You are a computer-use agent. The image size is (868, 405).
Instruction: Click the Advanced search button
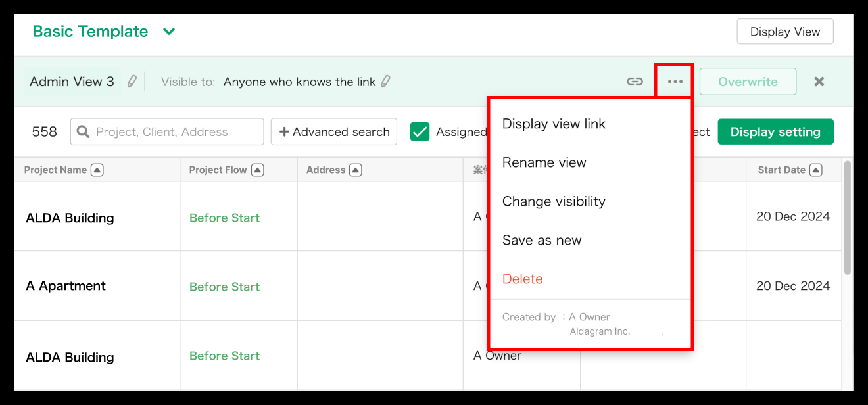pos(334,132)
